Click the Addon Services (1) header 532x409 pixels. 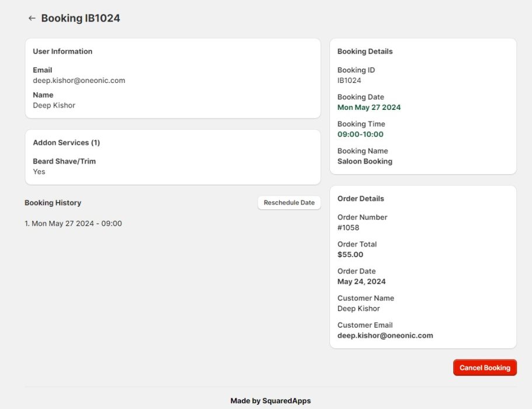tap(65, 143)
